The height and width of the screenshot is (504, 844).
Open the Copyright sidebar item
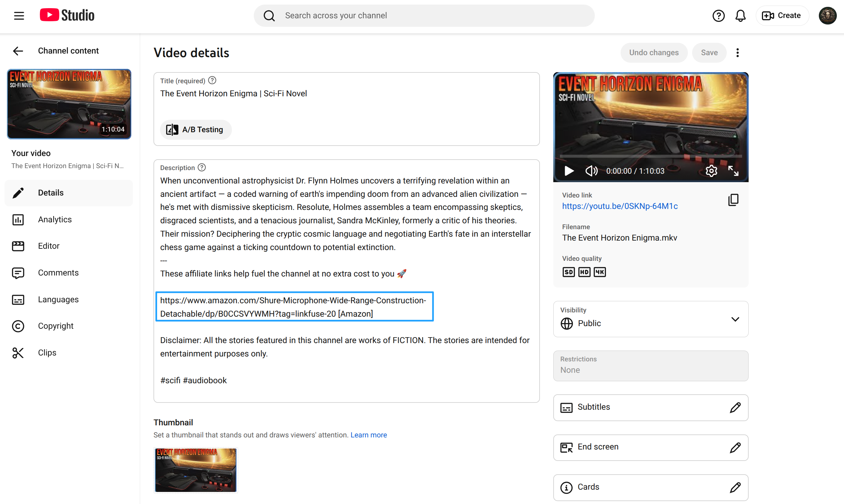pos(56,326)
